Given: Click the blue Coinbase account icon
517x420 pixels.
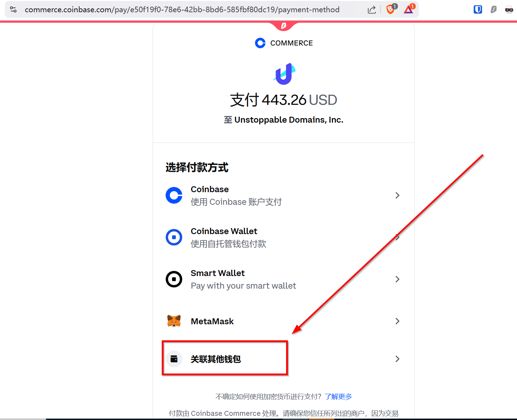Looking at the screenshot, I should pos(174,195).
